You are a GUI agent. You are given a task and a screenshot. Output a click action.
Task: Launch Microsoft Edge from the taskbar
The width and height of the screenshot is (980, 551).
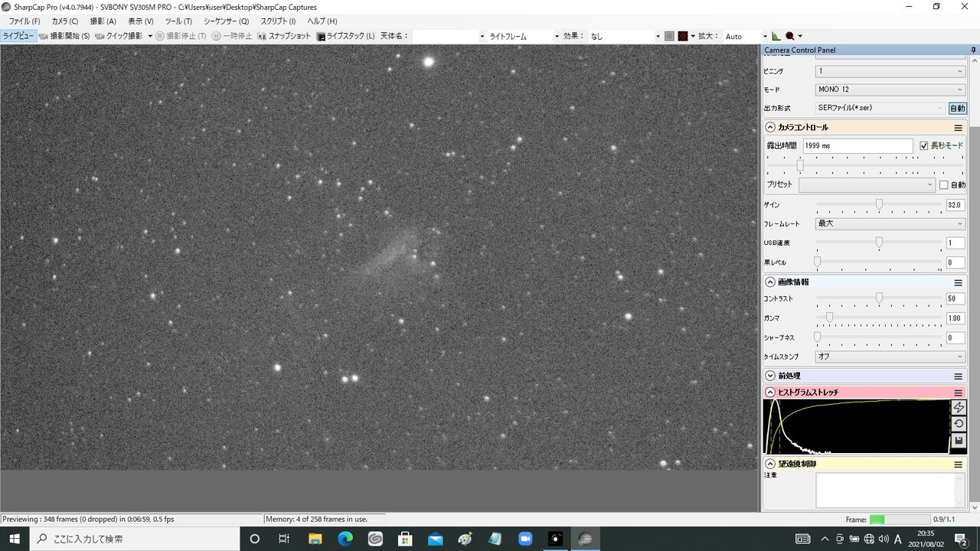(345, 539)
